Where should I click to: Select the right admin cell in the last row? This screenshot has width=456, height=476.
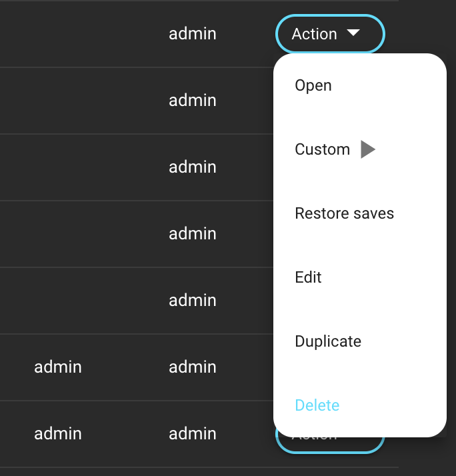(193, 433)
